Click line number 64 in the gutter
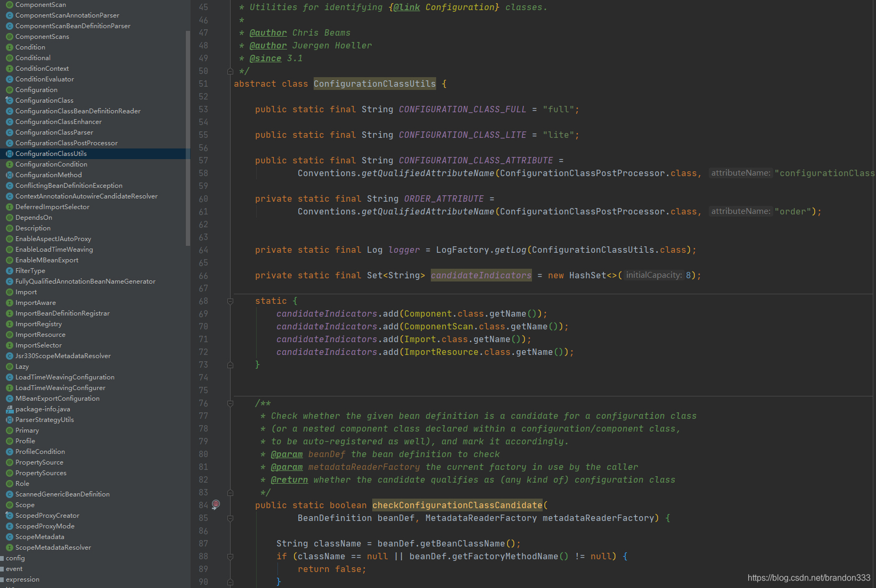876x588 pixels. 203,250
